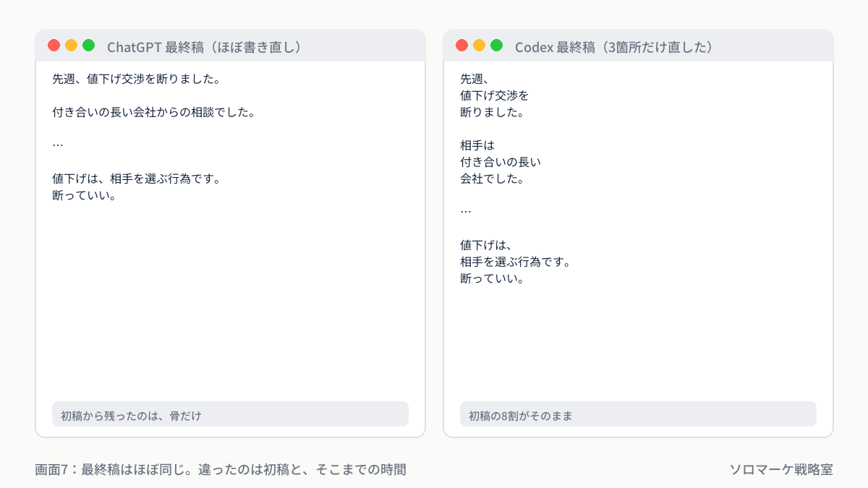Click line '値下げ交渉を' in Codex window
This screenshot has width=868, height=488.
[x=494, y=95]
